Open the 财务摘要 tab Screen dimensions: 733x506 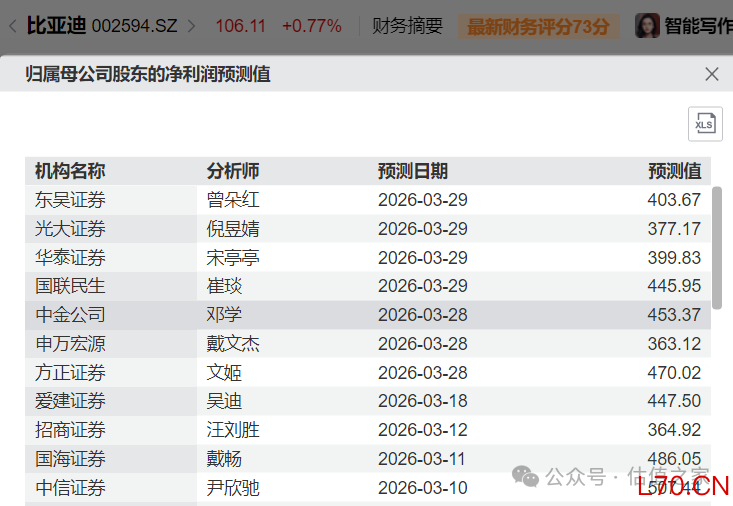coord(407,26)
